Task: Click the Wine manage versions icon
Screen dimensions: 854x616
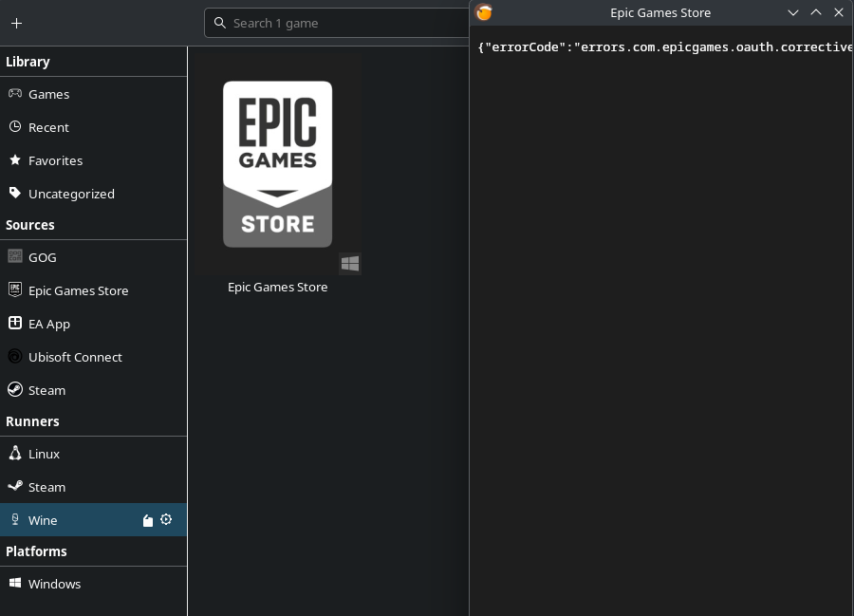Action: [x=148, y=521]
